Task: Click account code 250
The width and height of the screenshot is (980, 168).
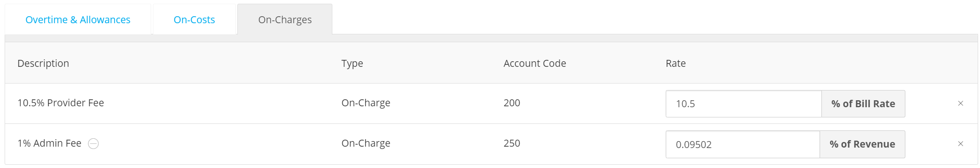Action: tap(512, 143)
